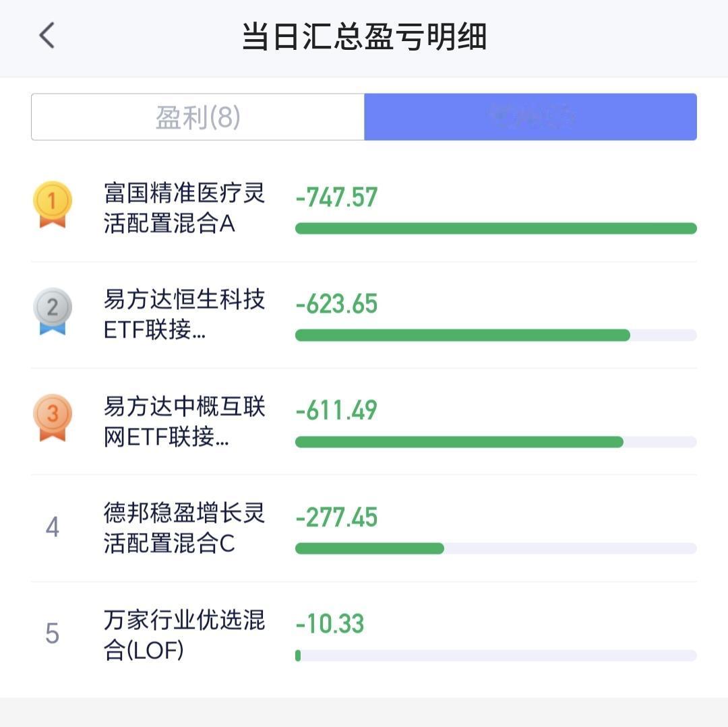Image resolution: width=728 pixels, height=727 pixels.
Task: Open fund 富国精准医疗灵活配置混合A
Action: (x=184, y=208)
